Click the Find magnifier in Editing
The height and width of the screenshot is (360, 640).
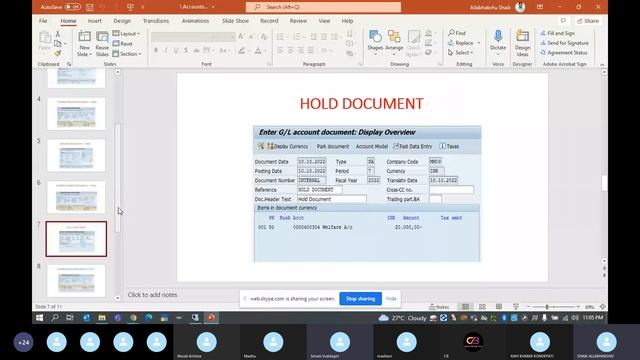[457, 33]
